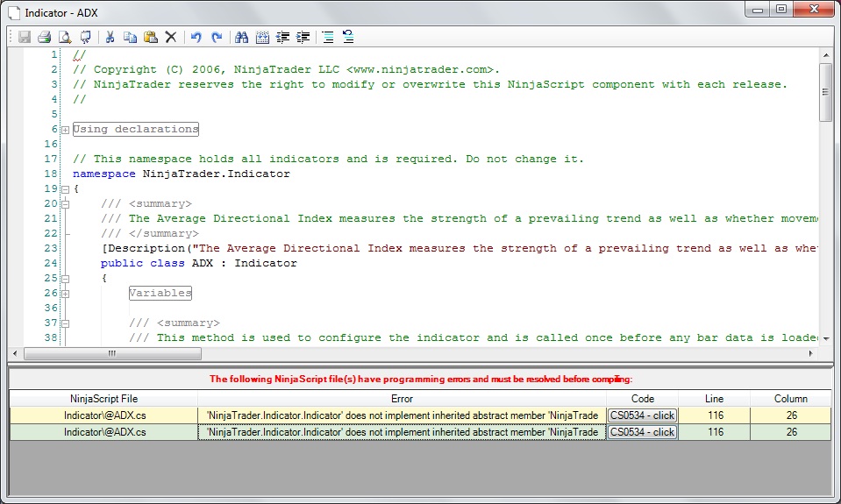Decrease indent of selected lines icon
Viewport: 841px width, 504px height.
click(x=282, y=37)
